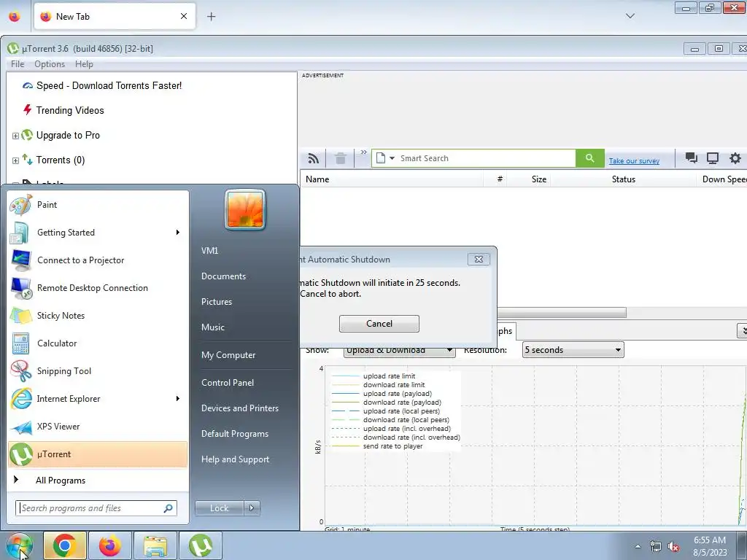
Task: Close the New Tab Firefox tab
Action: pos(183,16)
